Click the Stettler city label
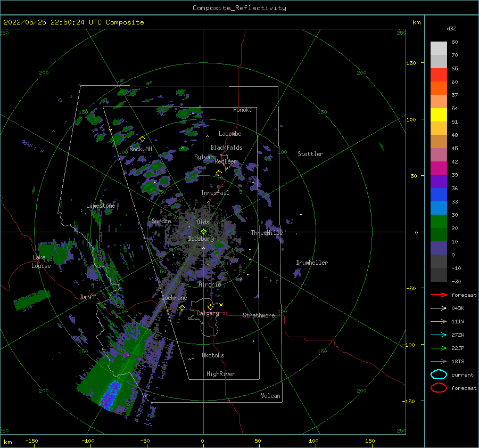The image size is (479, 448). pyautogui.click(x=310, y=154)
